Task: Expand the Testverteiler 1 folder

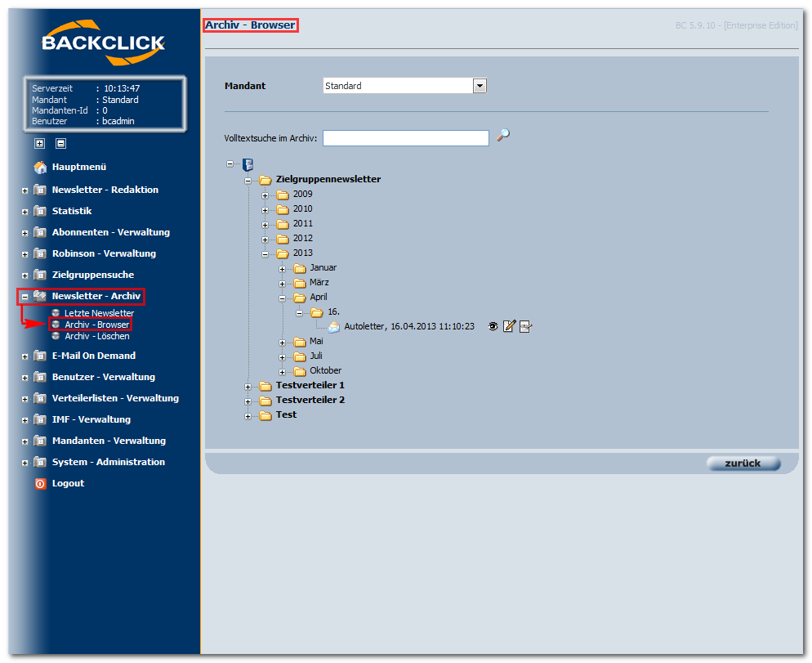Action: (x=248, y=387)
